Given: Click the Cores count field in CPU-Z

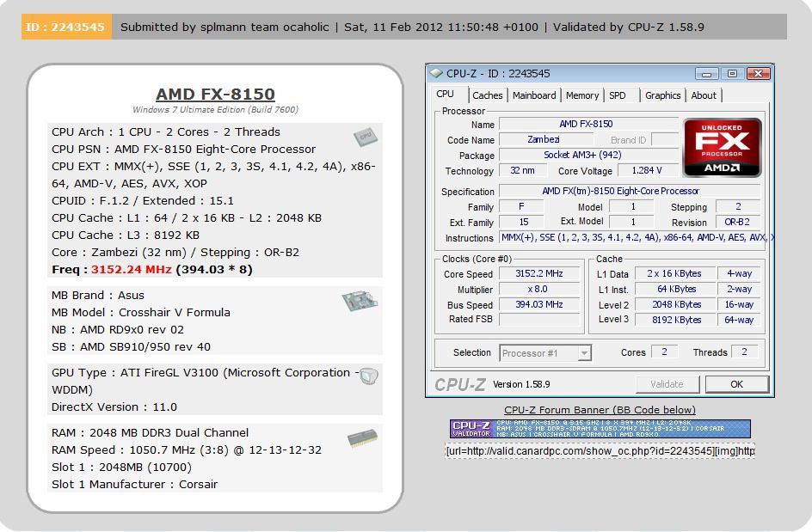Looking at the screenshot, I should tap(664, 352).
